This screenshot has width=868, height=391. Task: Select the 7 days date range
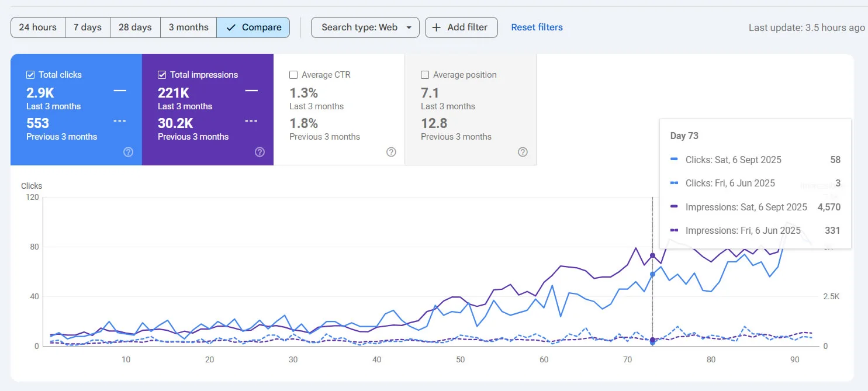87,27
